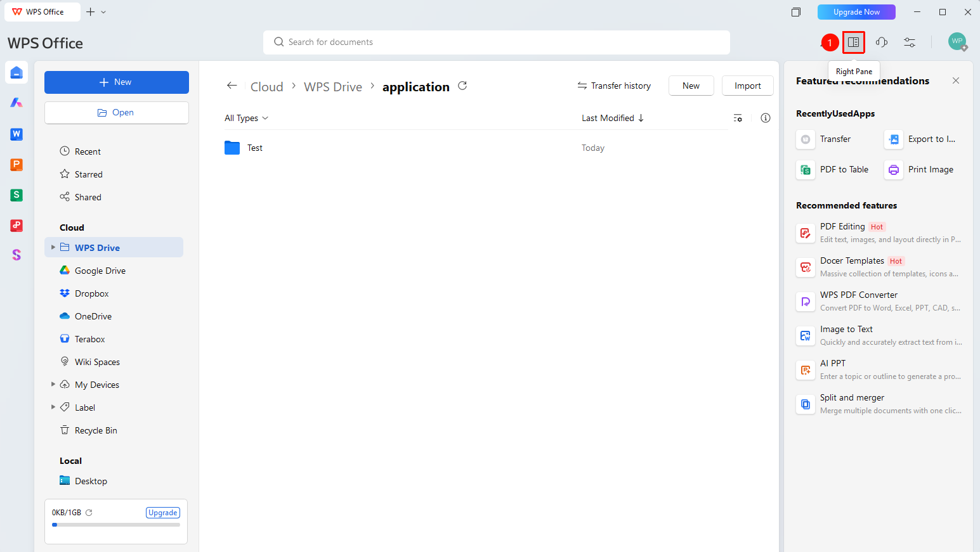Image resolution: width=980 pixels, height=552 pixels.
Task: Open view settings list icon
Action: [x=738, y=118]
